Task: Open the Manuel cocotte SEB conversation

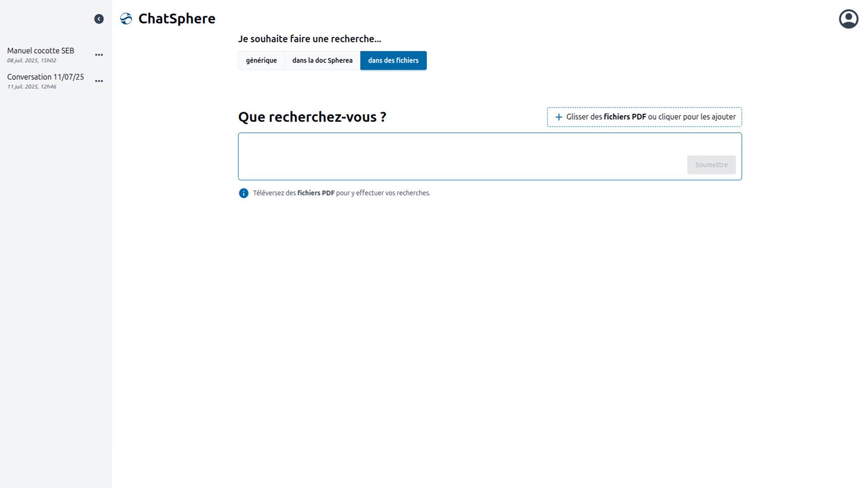Action: (x=41, y=51)
